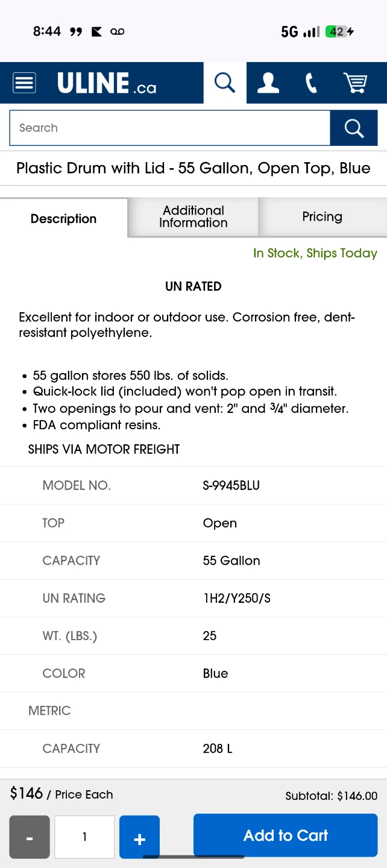387x868 pixels.
Task: Select the quantity input box
Action: [x=84, y=837]
